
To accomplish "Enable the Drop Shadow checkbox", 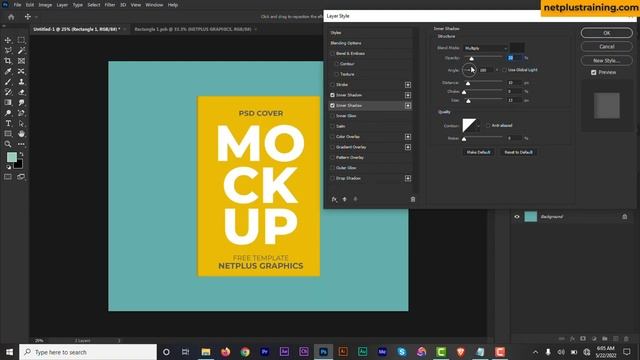I will click(332, 178).
